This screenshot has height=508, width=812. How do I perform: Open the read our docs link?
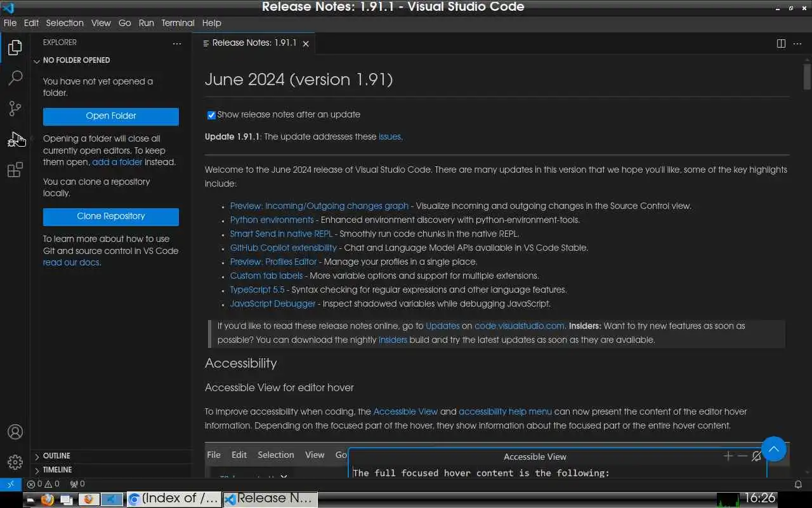click(x=71, y=262)
